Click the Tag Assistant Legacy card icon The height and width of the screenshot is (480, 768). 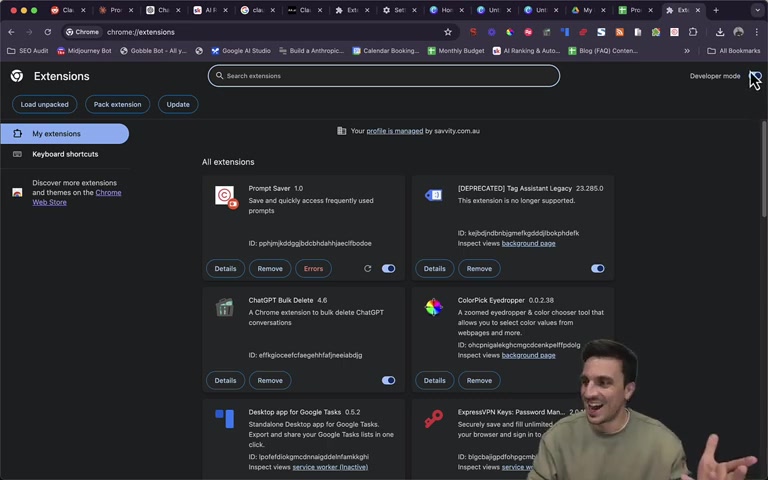(433, 195)
